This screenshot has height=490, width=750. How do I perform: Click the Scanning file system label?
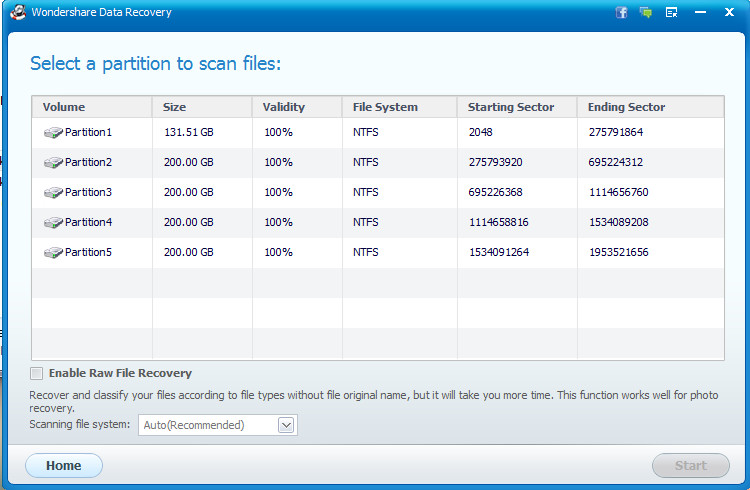coord(79,424)
